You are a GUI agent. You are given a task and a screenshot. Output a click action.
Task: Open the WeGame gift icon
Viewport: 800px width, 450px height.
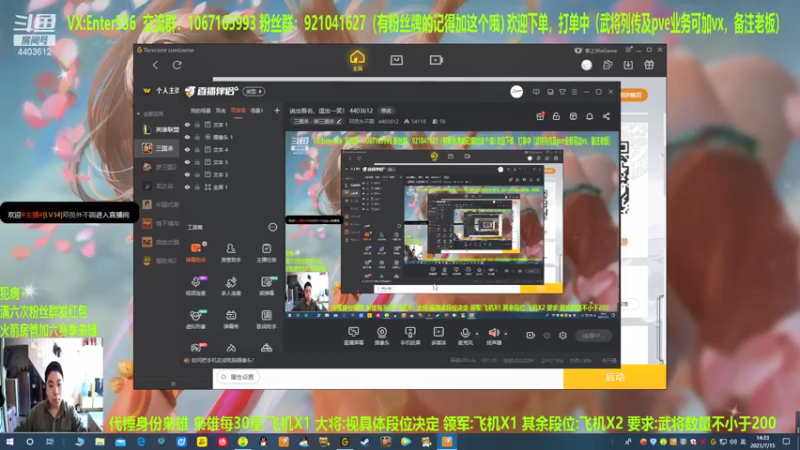(649, 65)
